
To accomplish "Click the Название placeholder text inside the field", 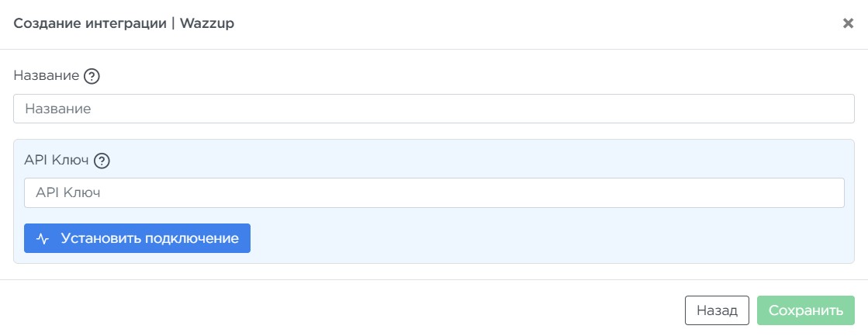I will (58, 109).
